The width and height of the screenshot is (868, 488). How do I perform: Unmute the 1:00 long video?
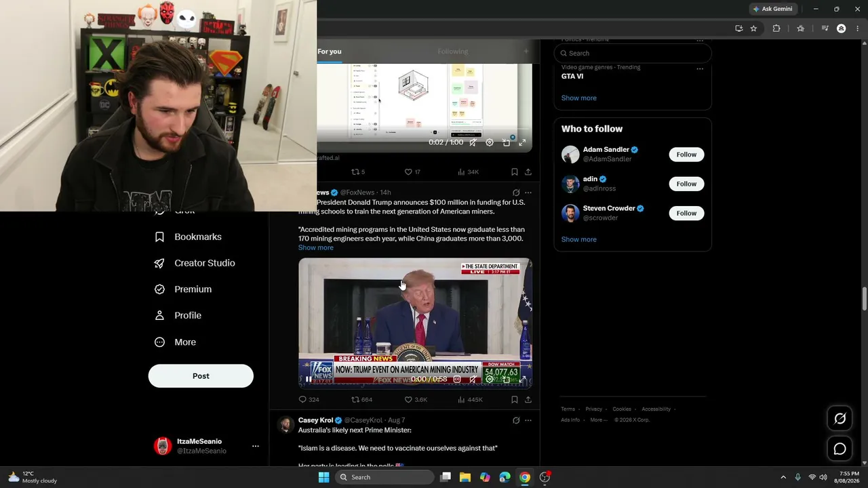473,143
